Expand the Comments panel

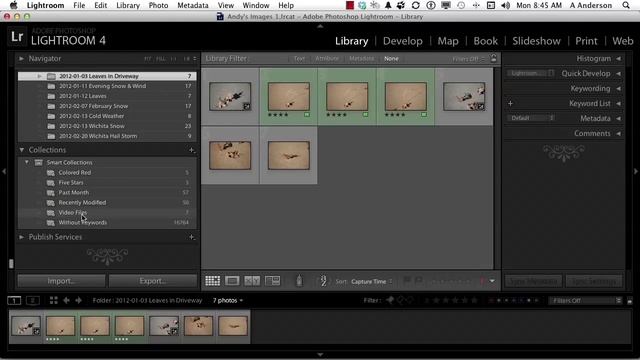[619, 133]
